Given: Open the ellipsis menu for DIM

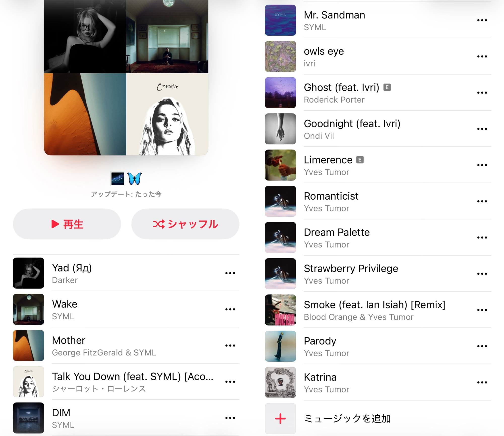Looking at the screenshot, I should (x=230, y=418).
